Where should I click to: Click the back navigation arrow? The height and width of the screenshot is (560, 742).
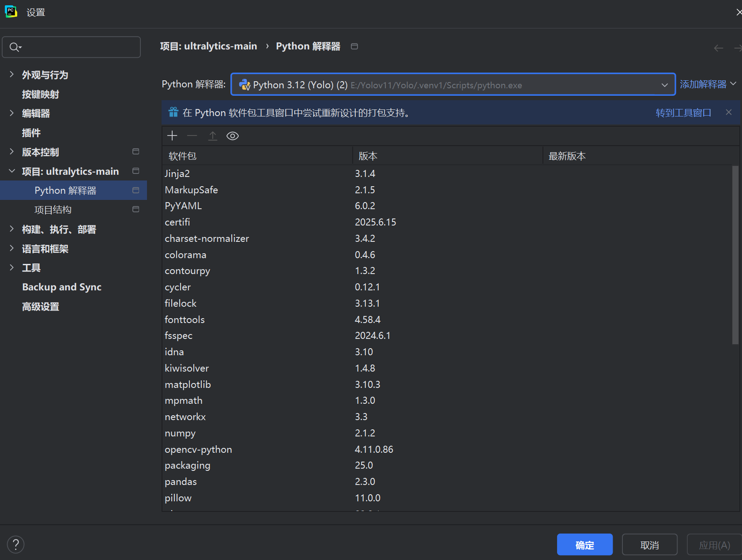coord(718,48)
